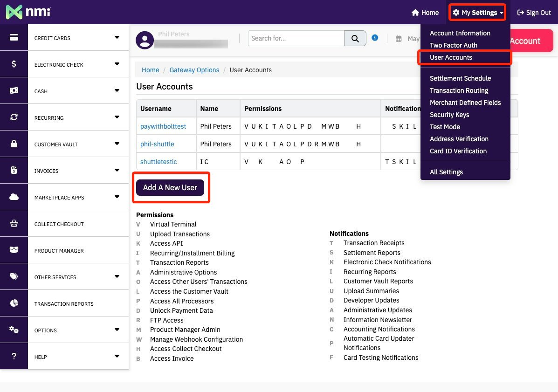
Task: Open the paywithbolttest username link
Action: pyautogui.click(x=163, y=126)
